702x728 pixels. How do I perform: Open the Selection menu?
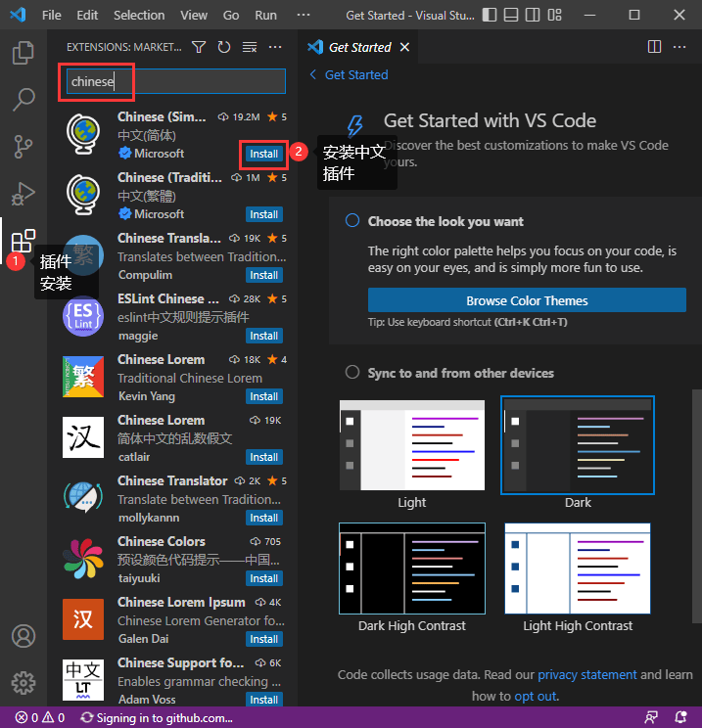139,15
